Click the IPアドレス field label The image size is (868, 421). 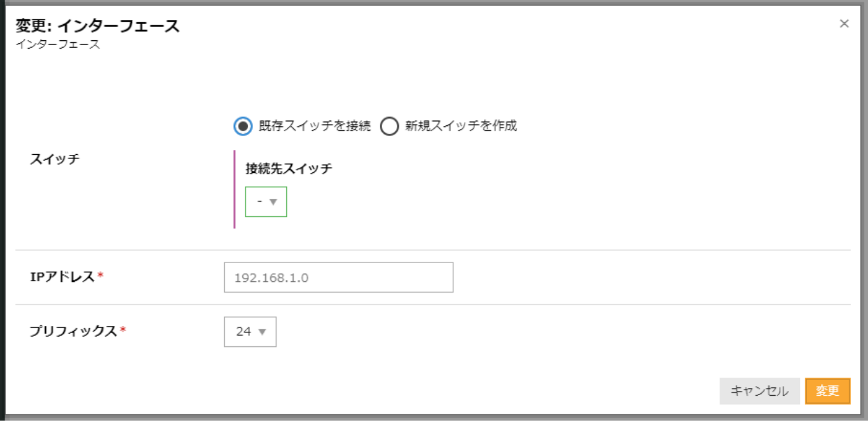pyautogui.click(x=62, y=276)
